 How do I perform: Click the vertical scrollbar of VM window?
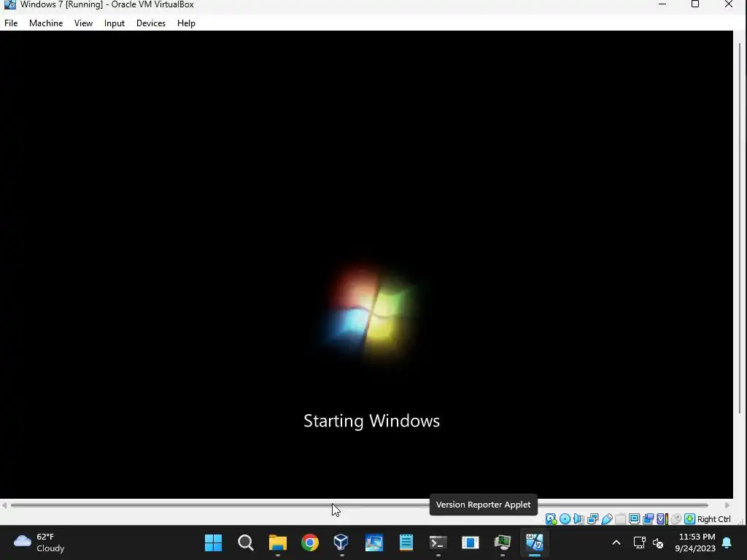pos(740,228)
